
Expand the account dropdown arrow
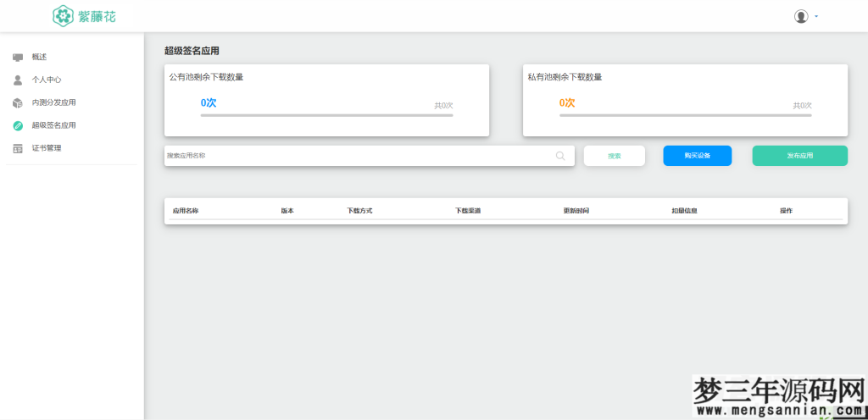point(816,17)
